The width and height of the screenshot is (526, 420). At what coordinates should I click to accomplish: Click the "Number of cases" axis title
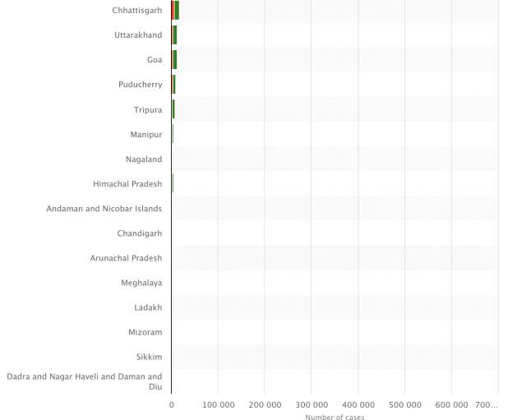(335, 417)
